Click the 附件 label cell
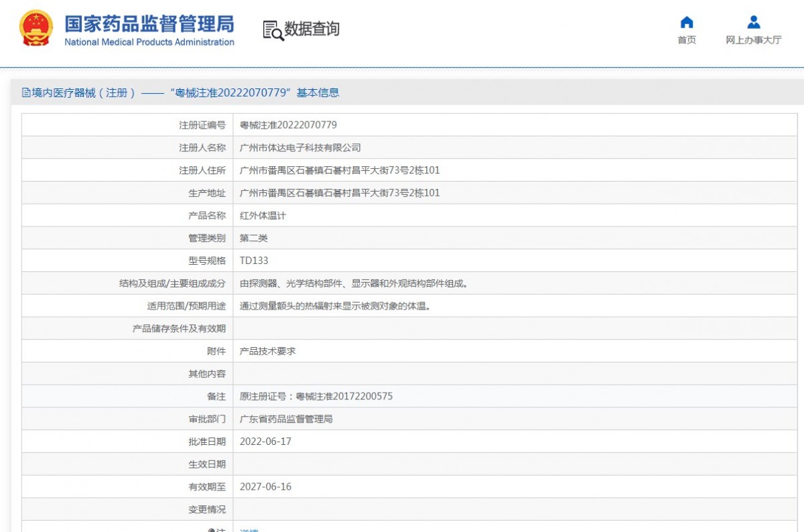The width and height of the screenshot is (804, 532). coord(127,351)
